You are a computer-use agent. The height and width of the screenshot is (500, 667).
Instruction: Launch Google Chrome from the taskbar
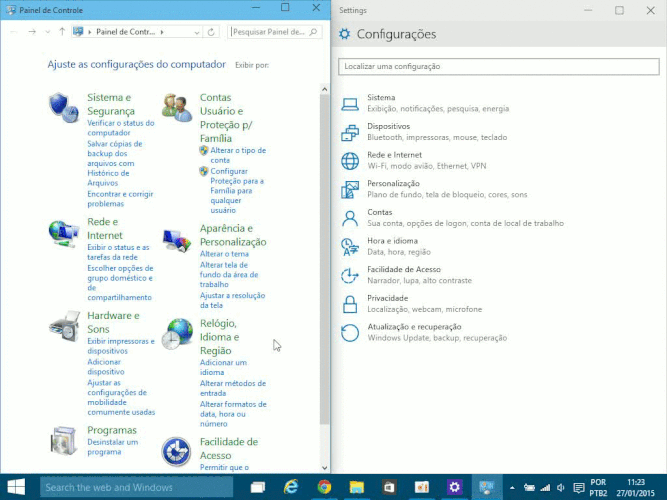pyautogui.click(x=324, y=487)
